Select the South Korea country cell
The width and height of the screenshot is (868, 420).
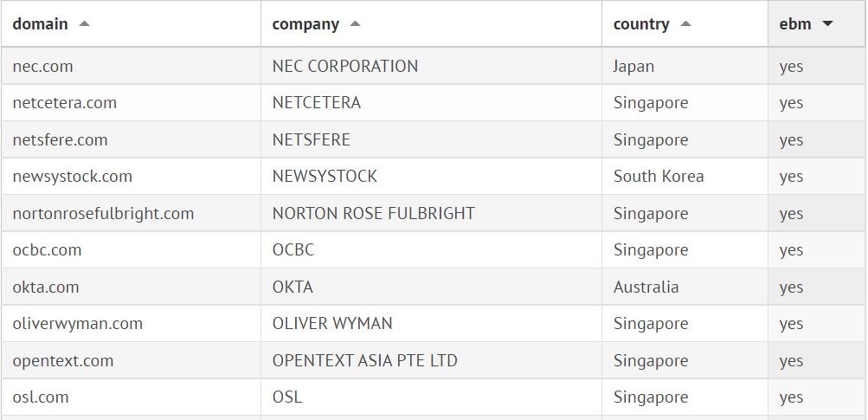[659, 177]
